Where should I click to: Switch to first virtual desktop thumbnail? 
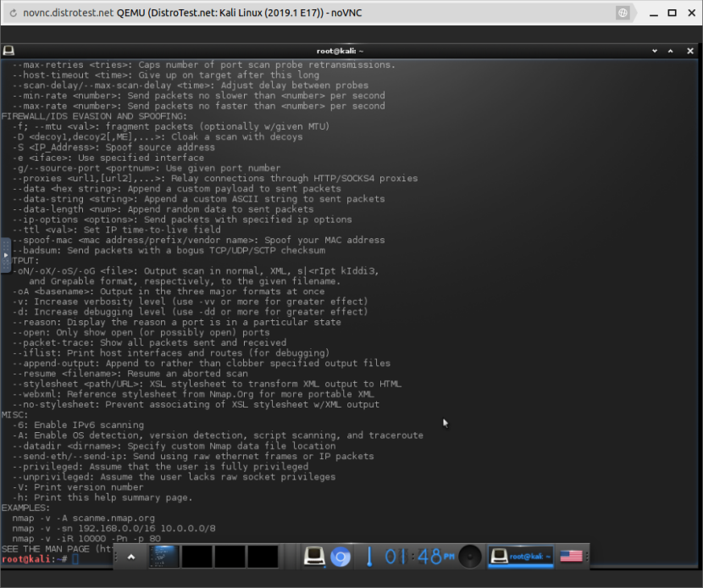tap(163, 557)
